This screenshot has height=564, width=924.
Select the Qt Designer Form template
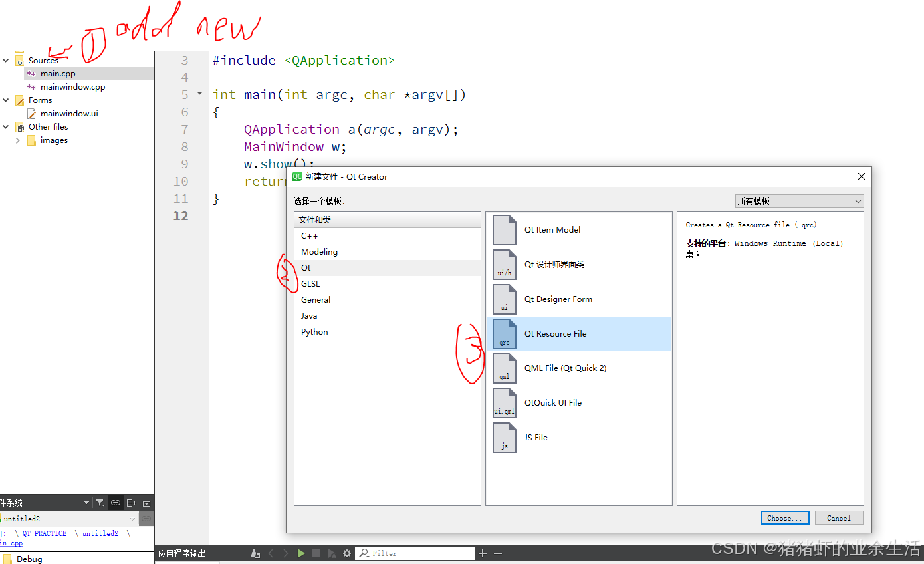click(x=578, y=299)
